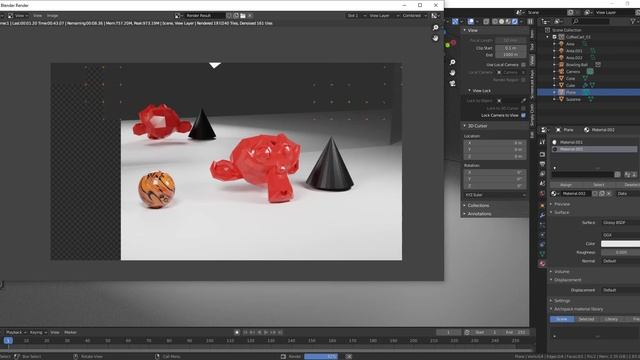Screen dimensions: 640x360
Task: Open the Marker menu in timeline
Action: click(70, 332)
